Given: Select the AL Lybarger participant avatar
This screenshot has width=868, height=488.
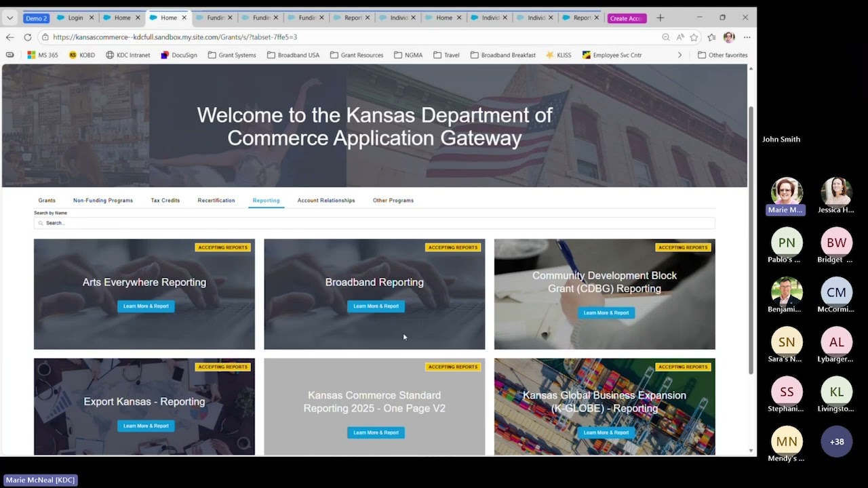Looking at the screenshot, I should [x=836, y=342].
